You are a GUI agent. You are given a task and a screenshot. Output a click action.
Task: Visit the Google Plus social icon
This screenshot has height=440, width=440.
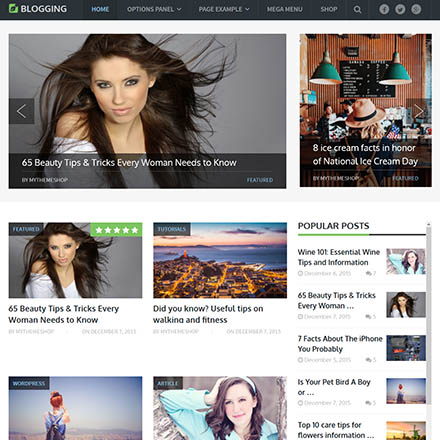(x=416, y=9)
